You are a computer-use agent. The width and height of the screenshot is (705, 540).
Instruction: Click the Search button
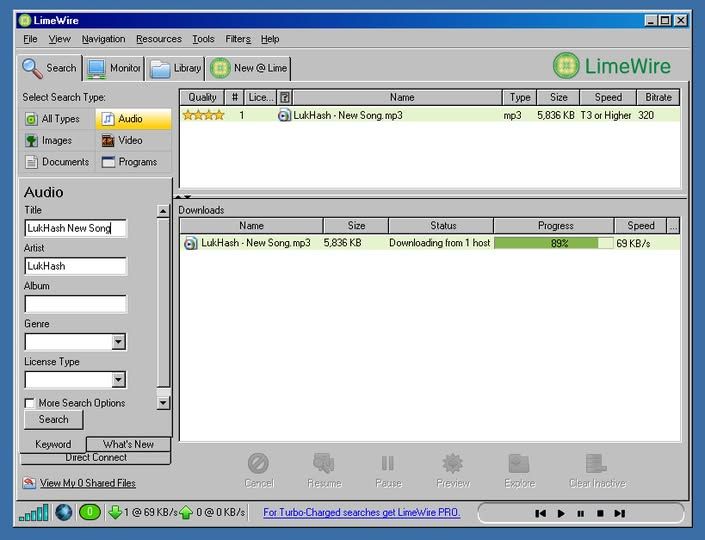pyautogui.click(x=54, y=420)
